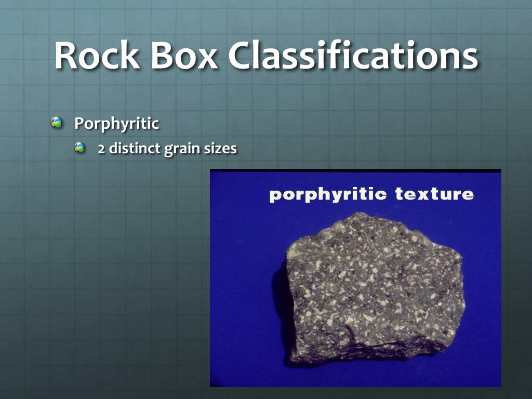Click the bullet icon beside 'Porphyritic'
532x399 pixels.
[57, 123]
